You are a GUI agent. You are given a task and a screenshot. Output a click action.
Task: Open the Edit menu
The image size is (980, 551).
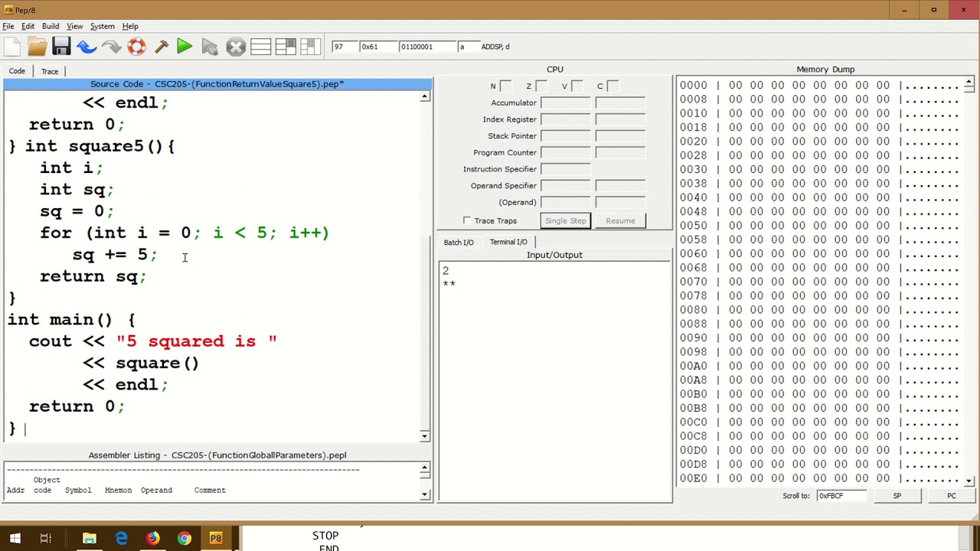tap(28, 26)
